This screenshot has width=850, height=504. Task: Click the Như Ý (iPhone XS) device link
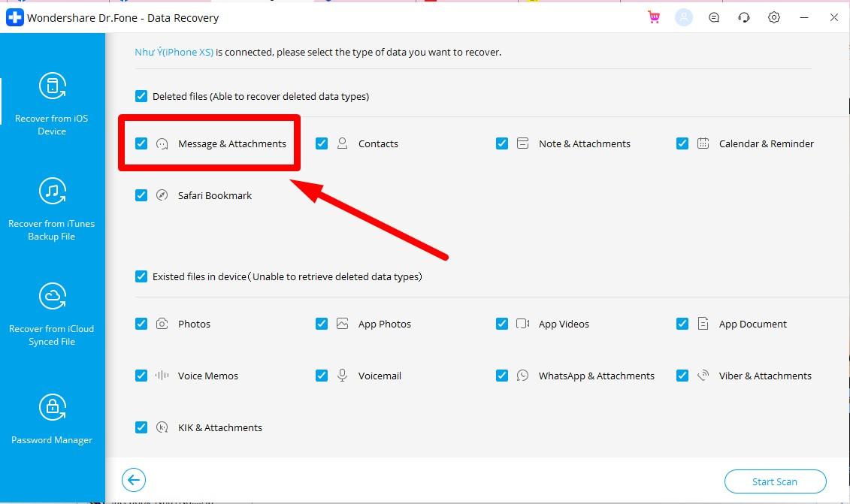point(174,53)
